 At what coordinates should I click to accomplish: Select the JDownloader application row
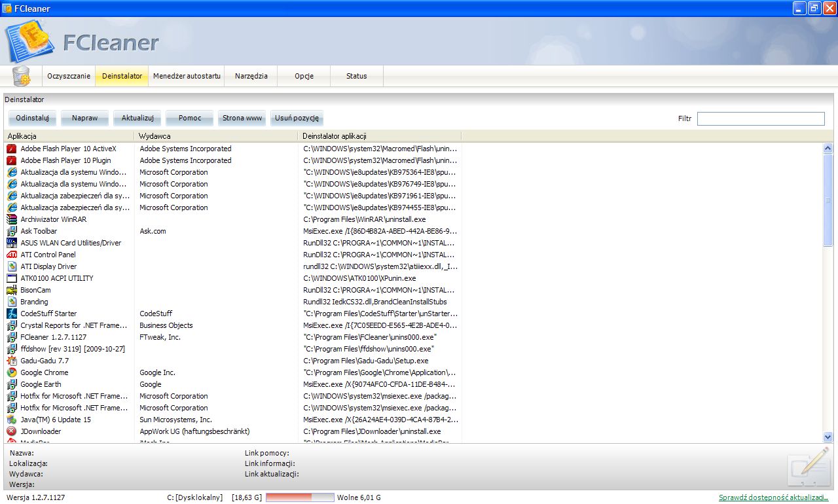(x=412, y=431)
